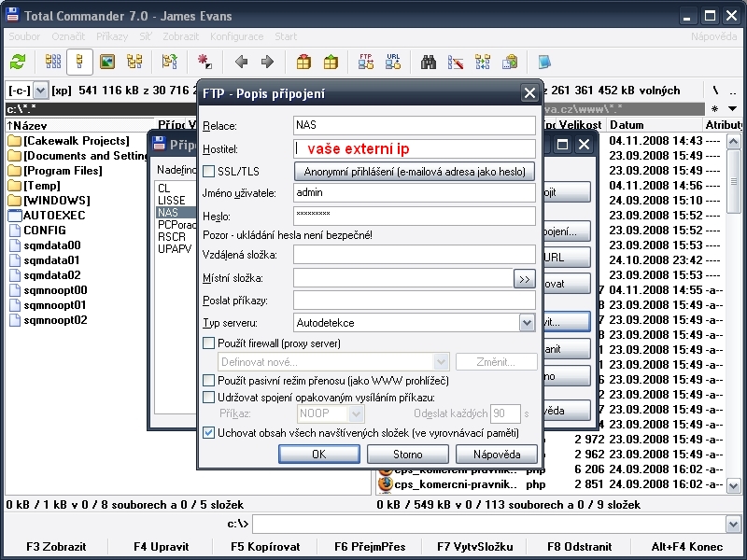
Task: Enable Udržovat spojení keep-alive checkbox
Action: [208, 398]
